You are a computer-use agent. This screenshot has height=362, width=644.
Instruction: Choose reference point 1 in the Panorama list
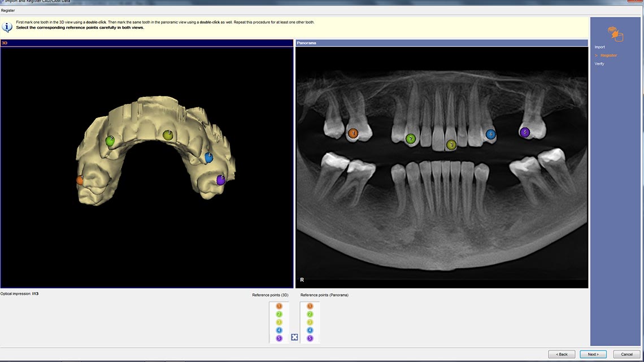(310, 306)
